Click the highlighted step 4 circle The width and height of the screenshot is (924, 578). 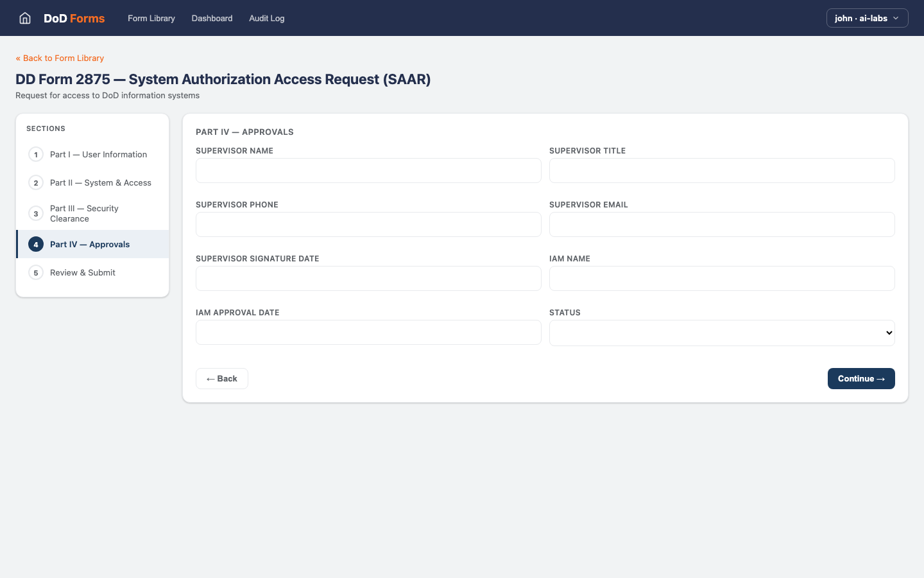[x=35, y=244]
